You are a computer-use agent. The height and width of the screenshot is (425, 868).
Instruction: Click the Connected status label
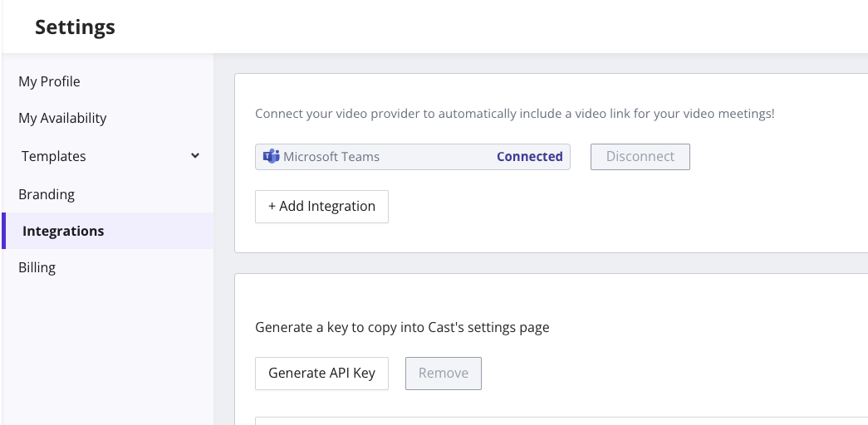click(x=529, y=156)
